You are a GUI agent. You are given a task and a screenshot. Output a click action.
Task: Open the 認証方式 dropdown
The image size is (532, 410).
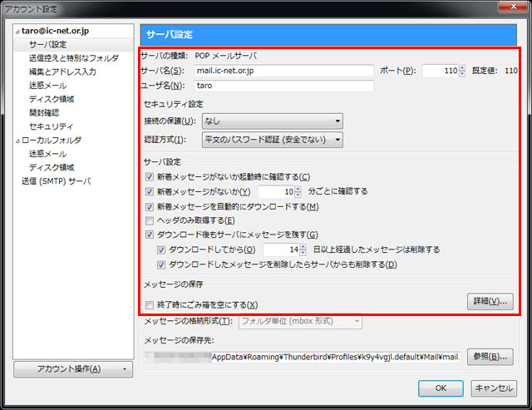pos(272,139)
